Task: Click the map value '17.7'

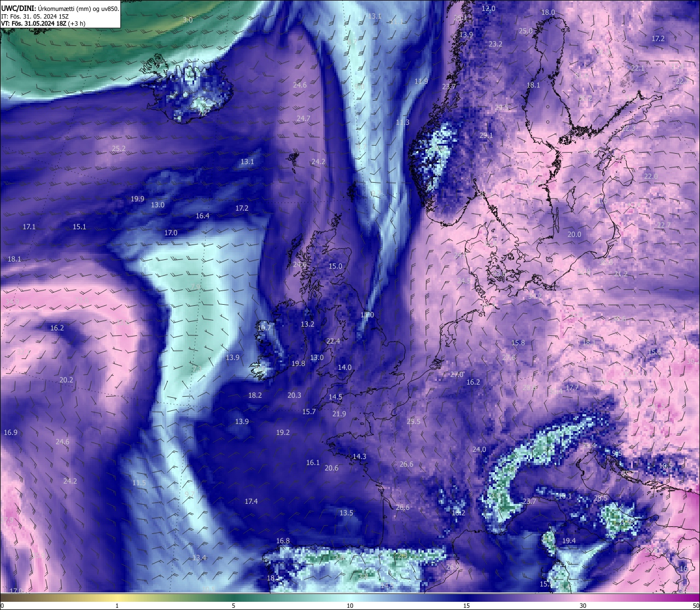Action: pyautogui.click(x=572, y=387)
